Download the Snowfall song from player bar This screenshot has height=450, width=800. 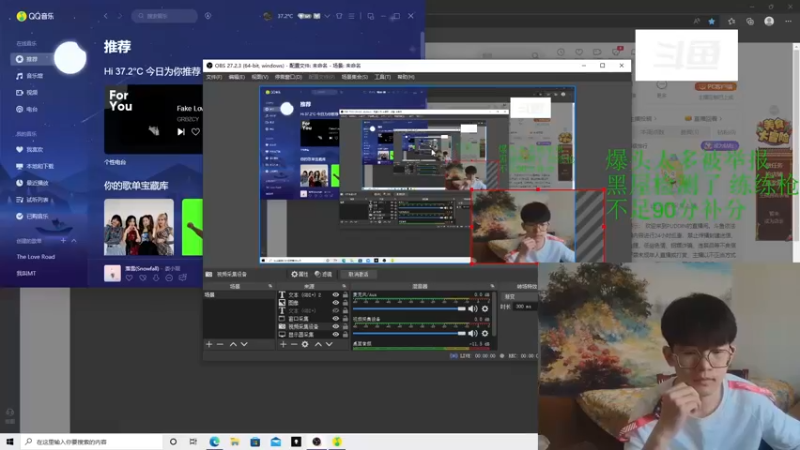pos(156,278)
